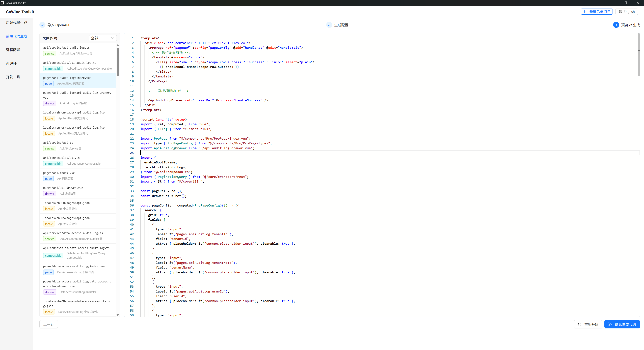
Task: Click the 预览 & 生成 step label
Action: tap(631, 25)
